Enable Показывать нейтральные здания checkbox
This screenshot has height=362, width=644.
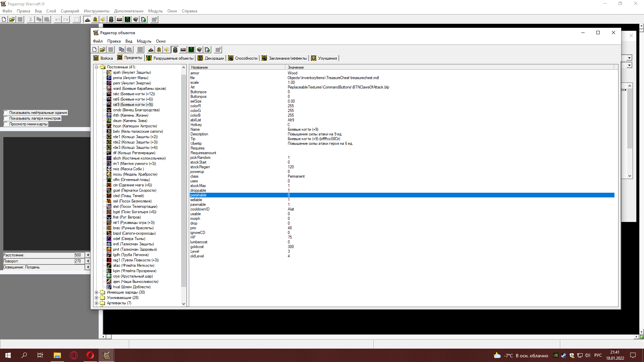tap(6, 113)
